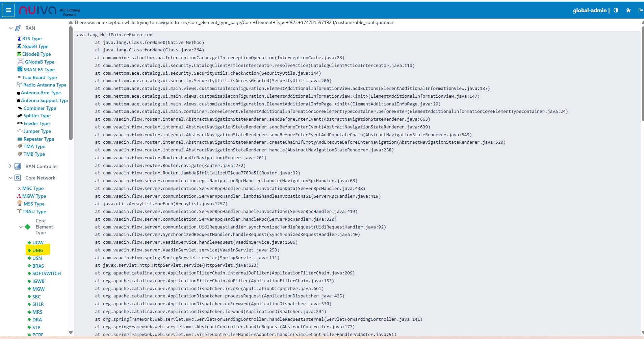Click the Nuiva logo
This screenshot has width=644, height=339.
[x=37, y=10]
